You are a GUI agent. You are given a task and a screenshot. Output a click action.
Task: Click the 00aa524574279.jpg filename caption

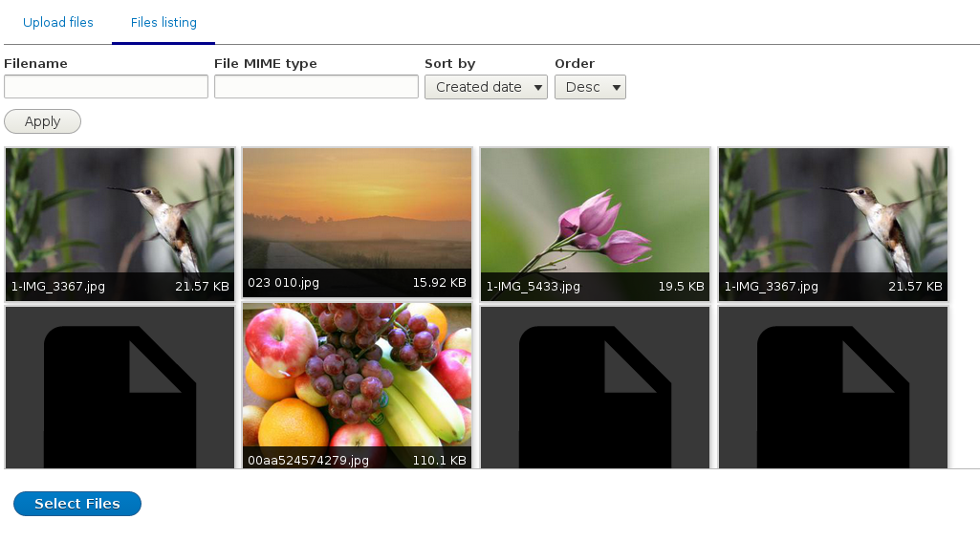308,461
